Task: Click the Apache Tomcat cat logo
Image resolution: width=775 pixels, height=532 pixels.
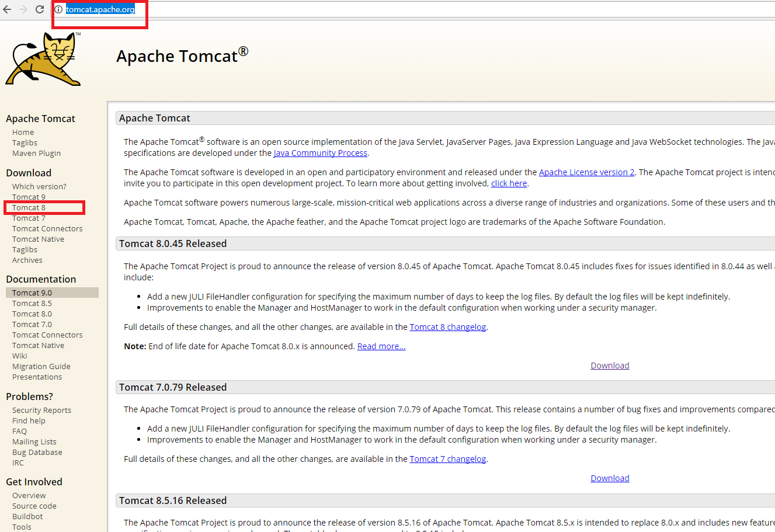Action: point(43,59)
